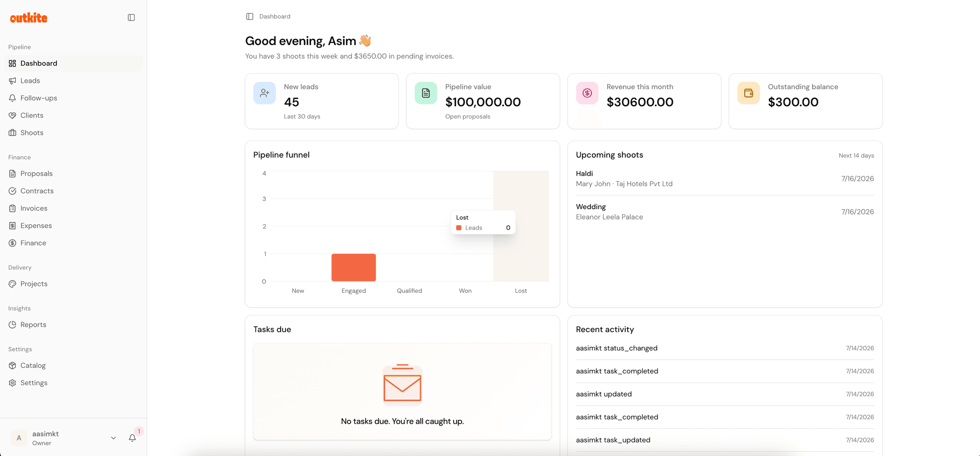980x456 pixels.
Task: Go to Follow-ups in sidebar
Action: (73, 98)
